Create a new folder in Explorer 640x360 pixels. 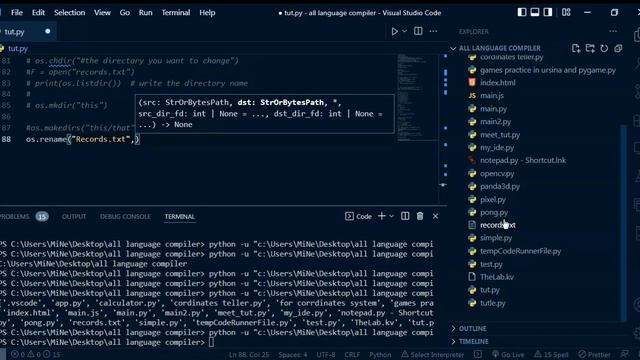tap(590, 48)
